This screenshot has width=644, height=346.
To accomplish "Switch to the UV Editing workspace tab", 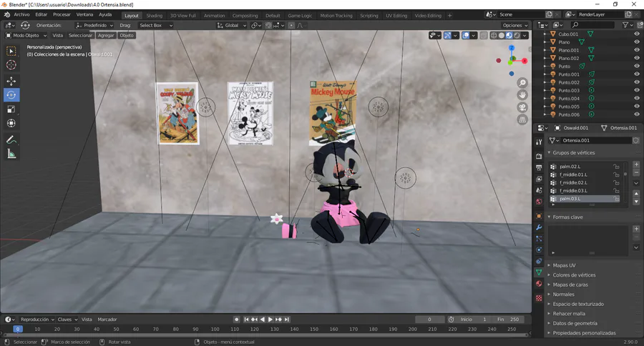I will [396, 16].
